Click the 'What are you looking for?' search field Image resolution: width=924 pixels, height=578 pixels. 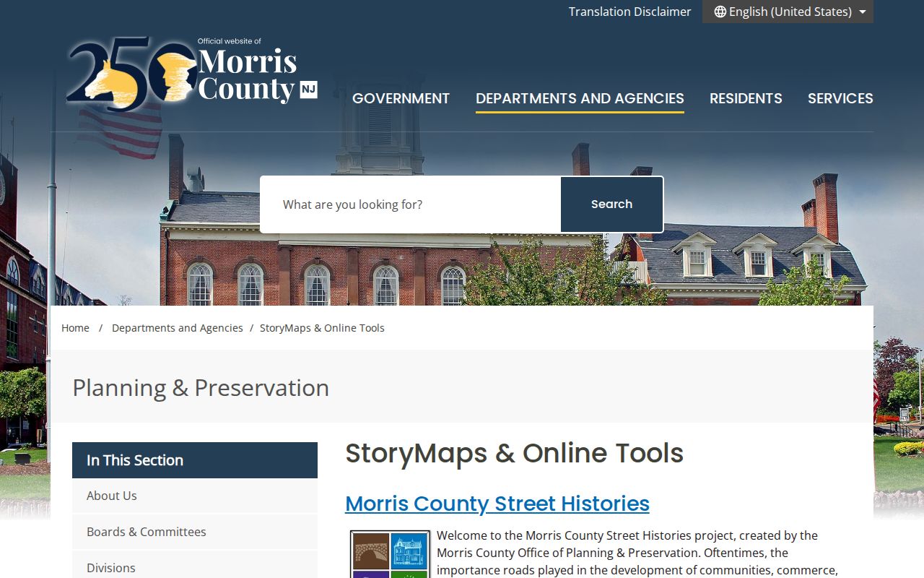411,204
